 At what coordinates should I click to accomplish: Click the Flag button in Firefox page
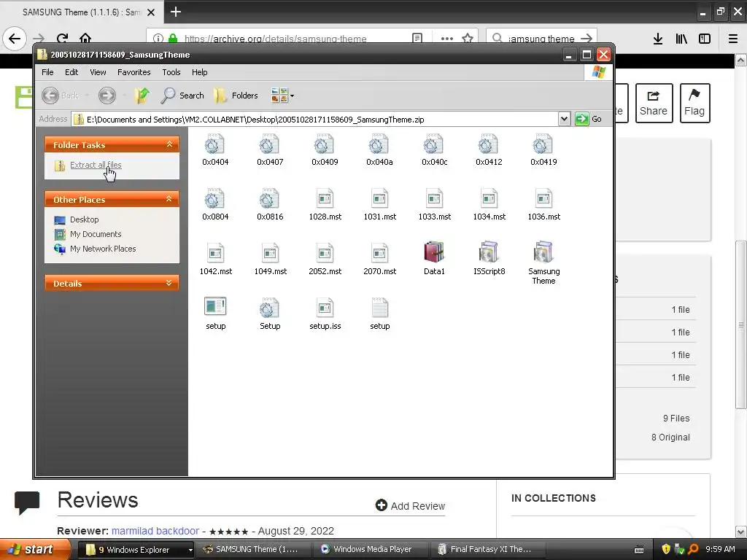point(694,103)
